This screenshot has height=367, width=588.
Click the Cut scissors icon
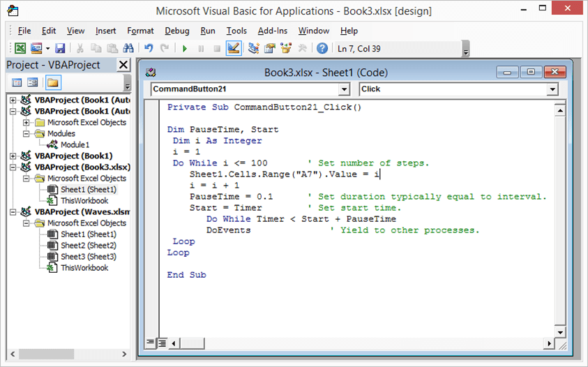coord(80,48)
